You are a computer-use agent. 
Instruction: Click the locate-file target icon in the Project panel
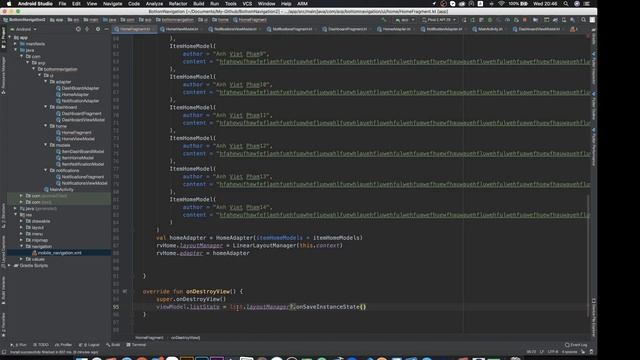pyautogui.click(x=78, y=29)
